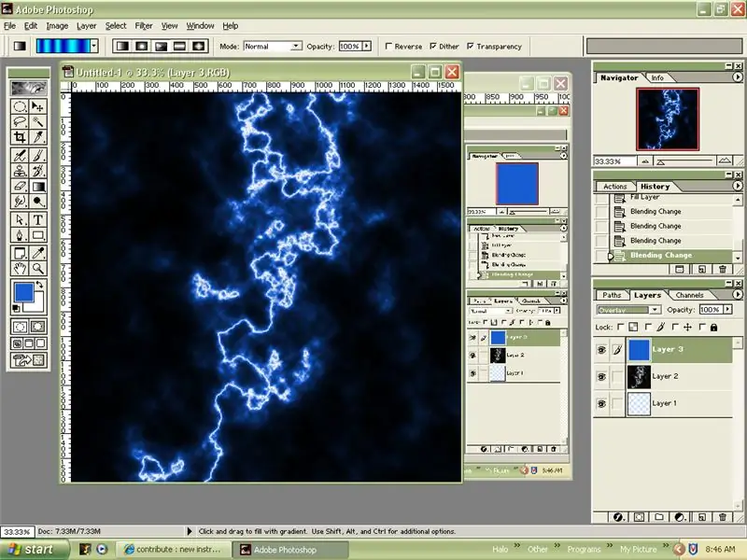This screenshot has height=560, width=747.
Task: Select the Pen tool
Action: pos(20,235)
